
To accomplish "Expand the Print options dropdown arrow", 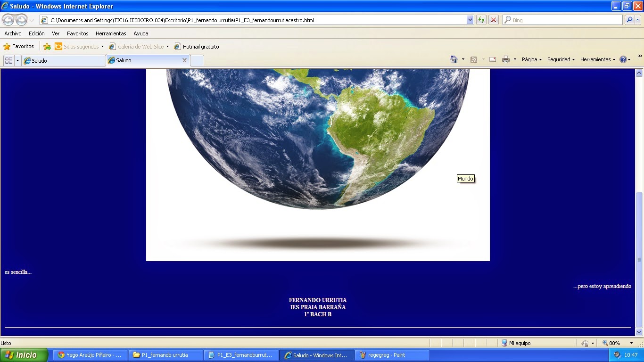I will [515, 59].
